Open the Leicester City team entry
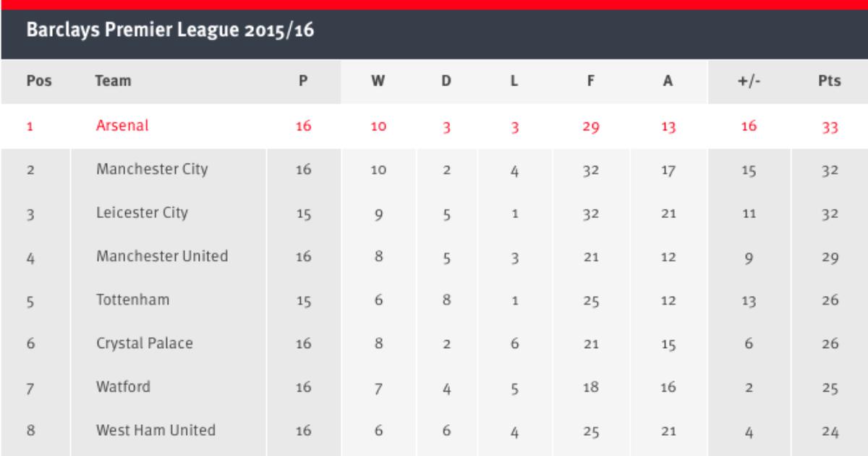 pyautogui.click(x=142, y=213)
